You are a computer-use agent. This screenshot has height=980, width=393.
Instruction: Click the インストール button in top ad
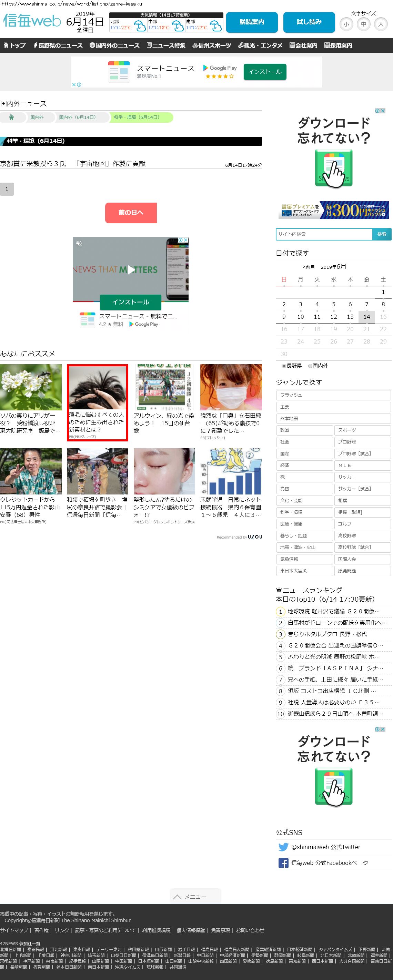[x=265, y=72]
